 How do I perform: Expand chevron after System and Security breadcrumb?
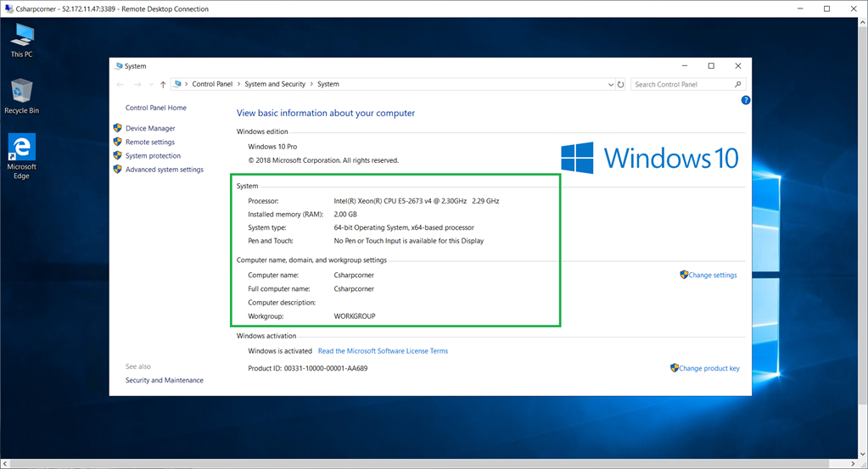click(x=311, y=84)
